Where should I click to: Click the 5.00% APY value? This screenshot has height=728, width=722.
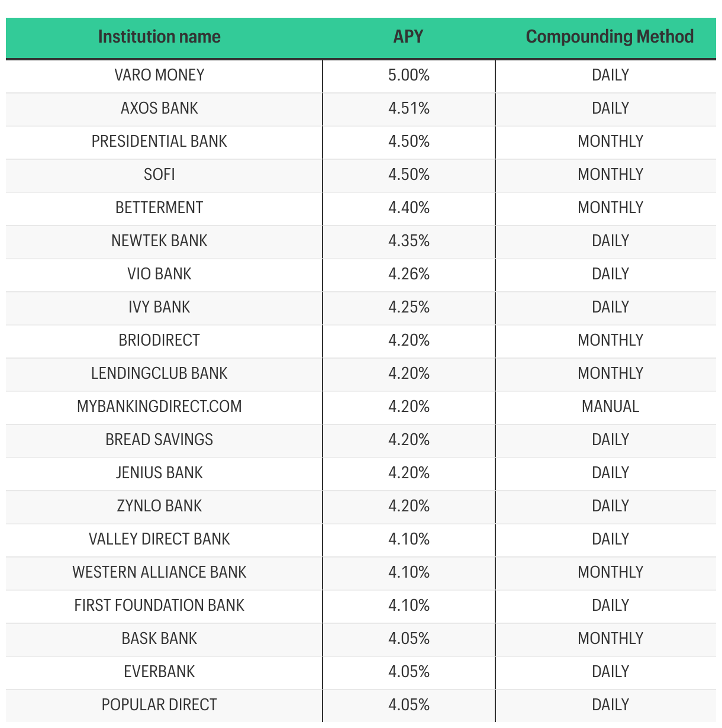click(409, 75)
